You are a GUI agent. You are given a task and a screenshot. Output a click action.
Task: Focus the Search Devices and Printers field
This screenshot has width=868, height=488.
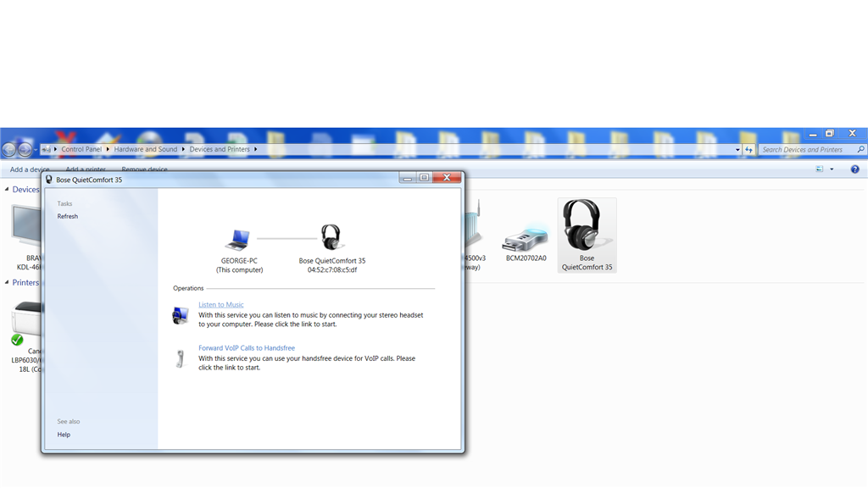point(812,150)
